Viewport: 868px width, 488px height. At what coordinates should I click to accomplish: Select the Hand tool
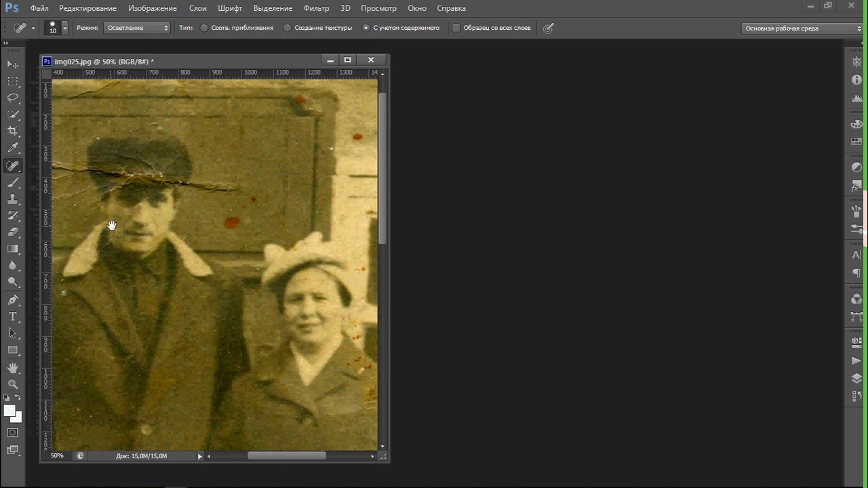click(13, 368)
